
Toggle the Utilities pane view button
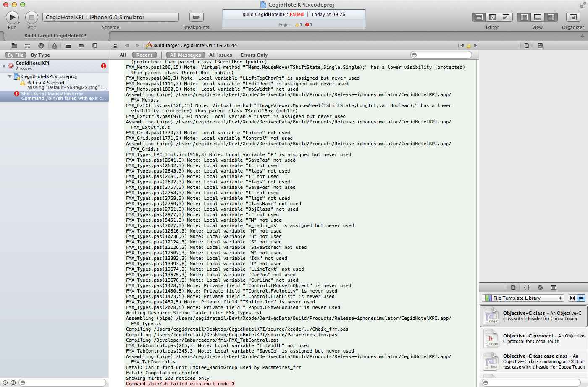(x=551, y=17)
